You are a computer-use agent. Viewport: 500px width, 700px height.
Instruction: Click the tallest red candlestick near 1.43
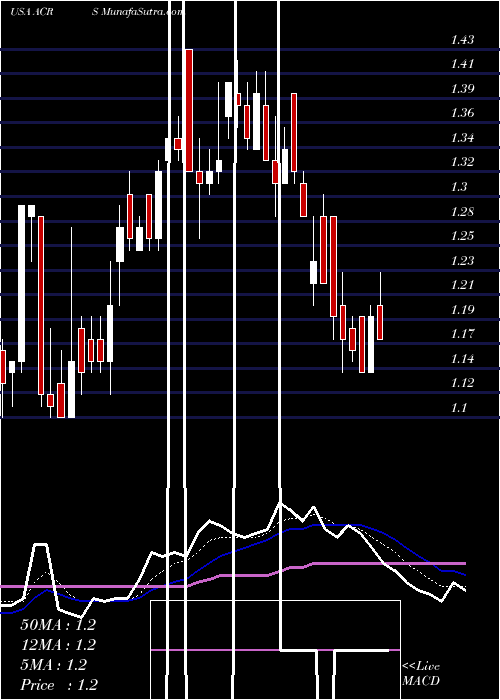tap(189, 110)
